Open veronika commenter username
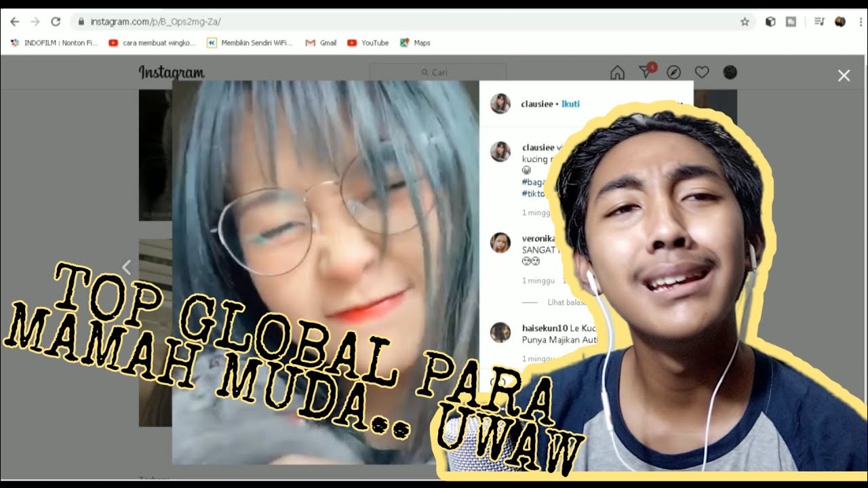Viewport: 868px width, 488px height. coord(538,239)
